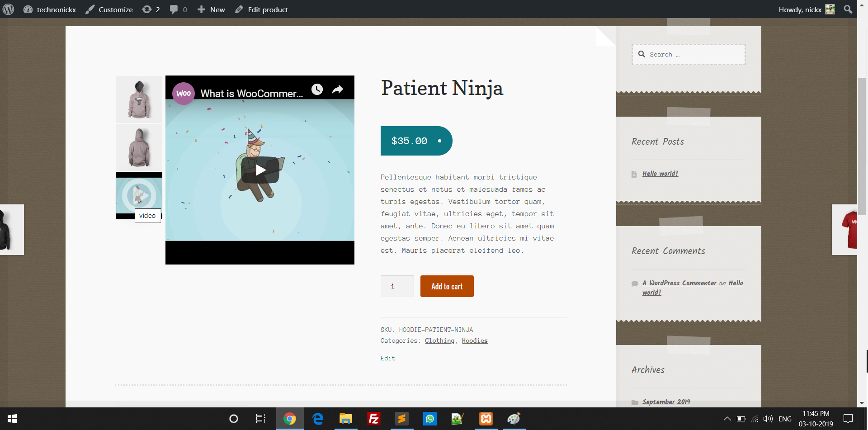The image size is (868, 430).
Task: Click the video Share arrow icon
Action: click(x=338, y=90)
